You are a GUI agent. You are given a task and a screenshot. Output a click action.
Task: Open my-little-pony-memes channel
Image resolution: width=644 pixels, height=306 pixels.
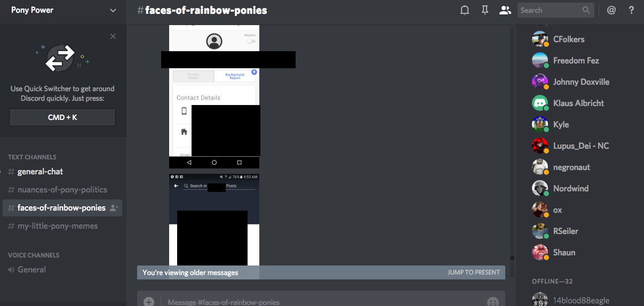(x=58, y=226)
